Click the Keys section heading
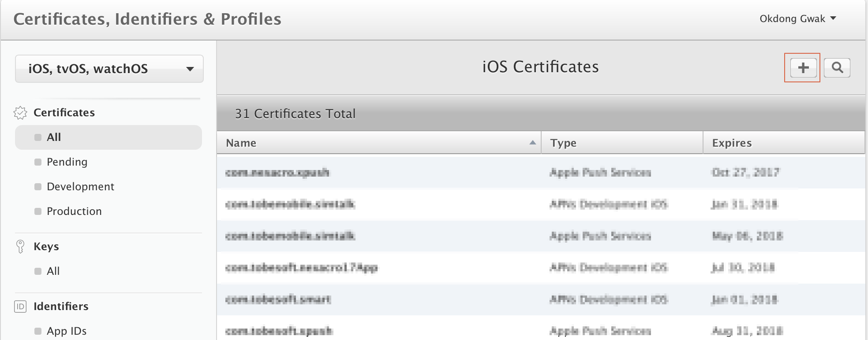 (46, 247)
